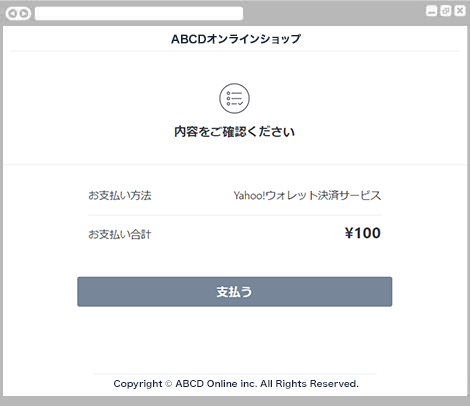Image resolution: width=470 pixels, height=406 pixels.
Task: Click the gray title bar empty area
Action: (x=333, y=13)
